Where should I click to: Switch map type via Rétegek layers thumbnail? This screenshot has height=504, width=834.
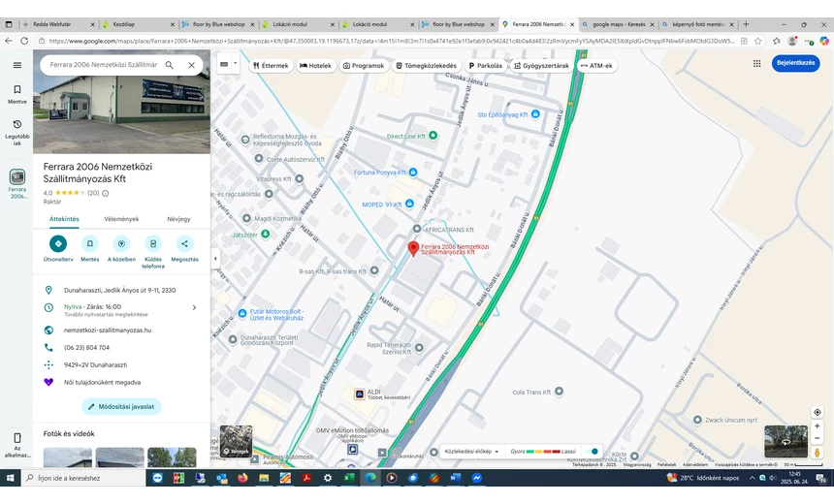point(236,441)
